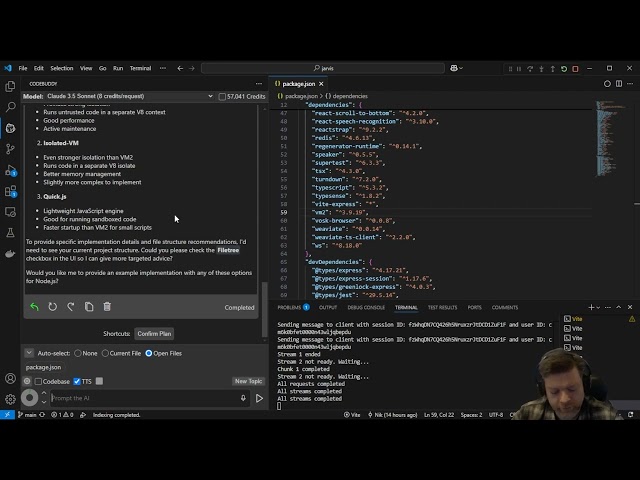Open the Run and Debug view
Screen dimensions: 640x480
tap(10, 170)
